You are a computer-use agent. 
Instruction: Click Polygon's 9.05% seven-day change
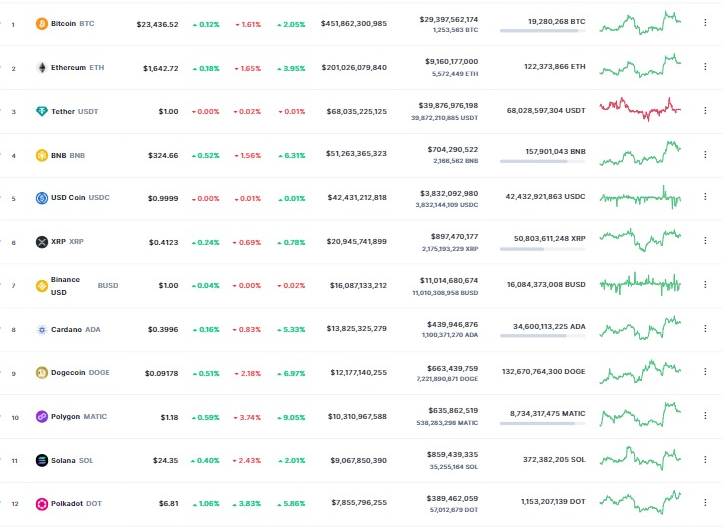[x=291, y=418]
